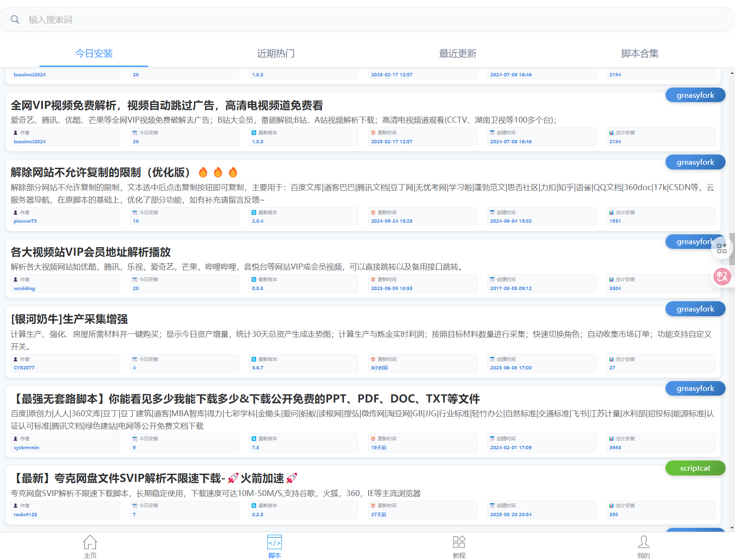The image size is (735, 560).
Task: Click update time 2023-06-08 18:53
Action: (392, 288)
